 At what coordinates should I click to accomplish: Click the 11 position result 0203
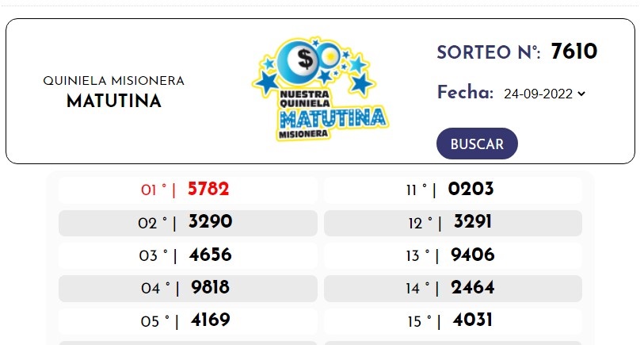point(471,190)
